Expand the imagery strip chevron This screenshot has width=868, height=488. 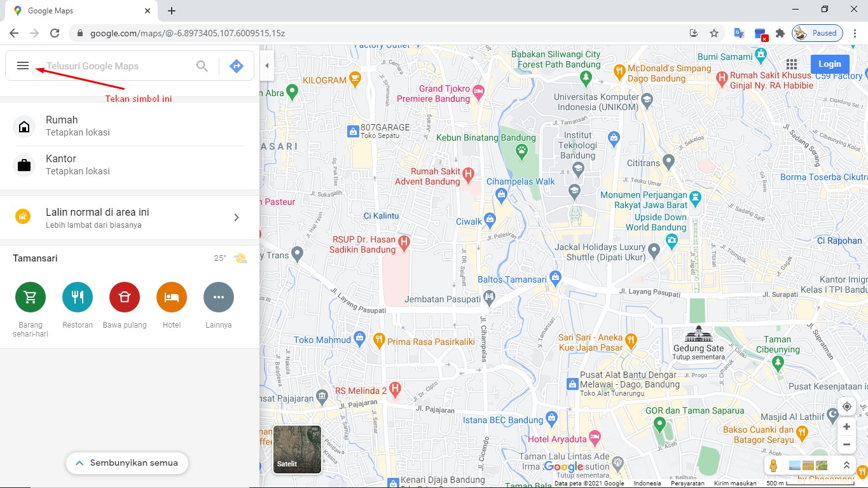point(846,466)
